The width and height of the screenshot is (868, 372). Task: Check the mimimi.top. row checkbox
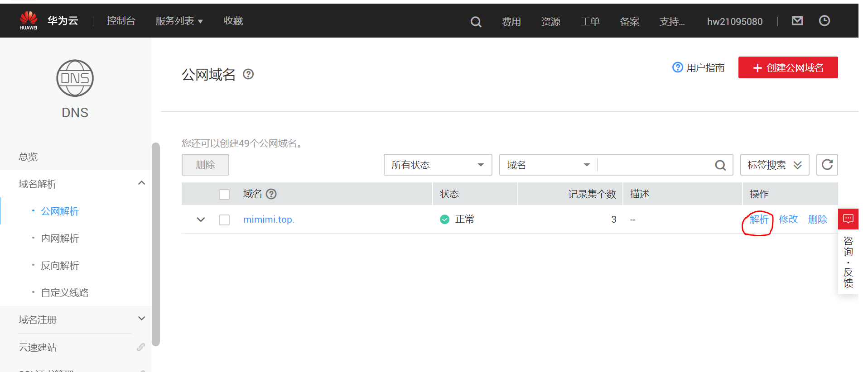click(224, 220)
